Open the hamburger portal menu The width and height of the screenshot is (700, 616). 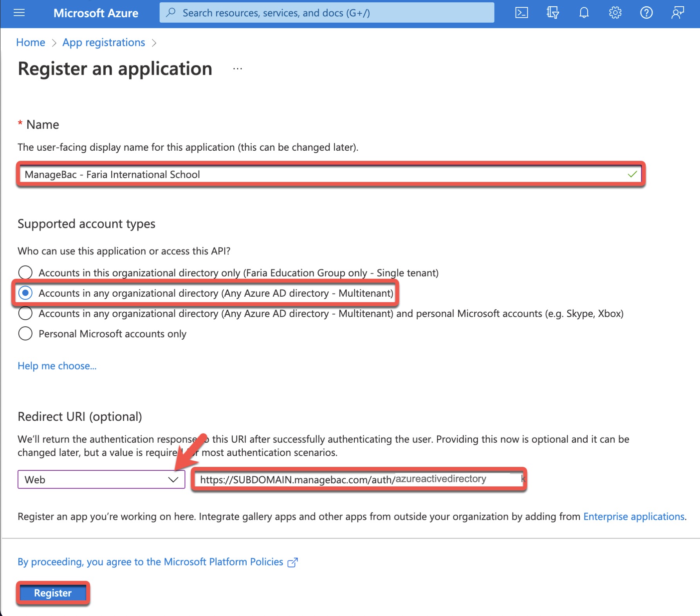point(19,13)
